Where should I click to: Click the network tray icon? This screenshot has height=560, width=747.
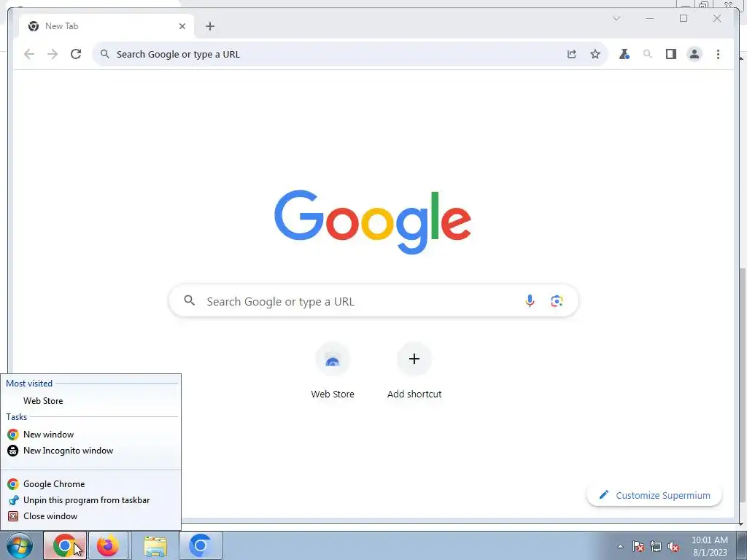(656, 546)
